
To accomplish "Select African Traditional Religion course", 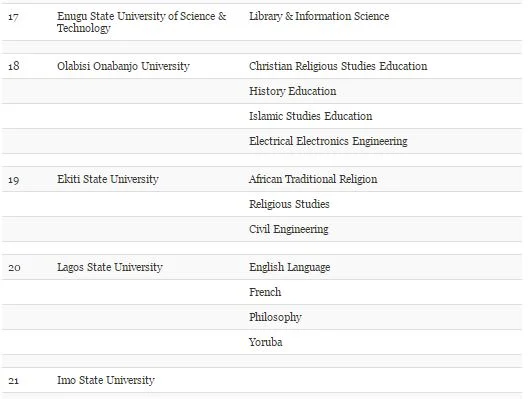I will click(x=313, y=179).
